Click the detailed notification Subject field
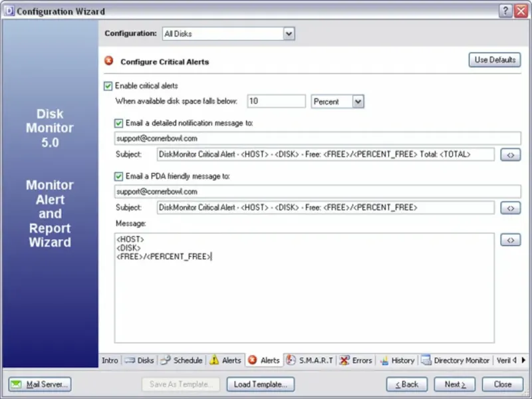The image size is (532, 399). (x=325, y=154)
